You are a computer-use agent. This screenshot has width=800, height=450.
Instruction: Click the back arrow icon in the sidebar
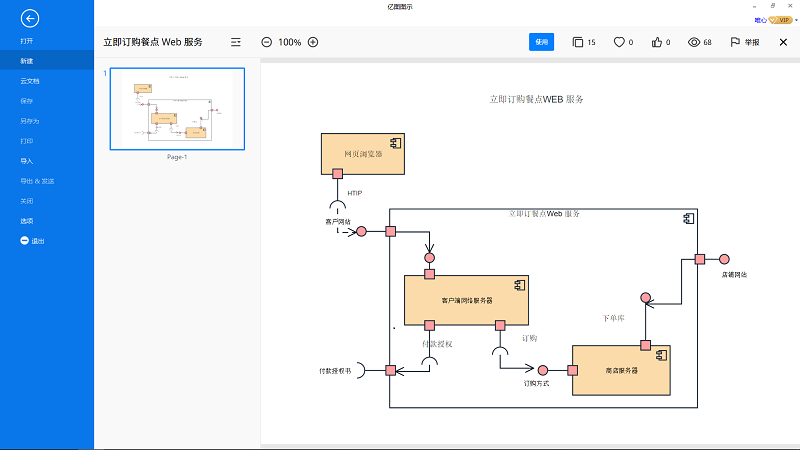[30, 19]
